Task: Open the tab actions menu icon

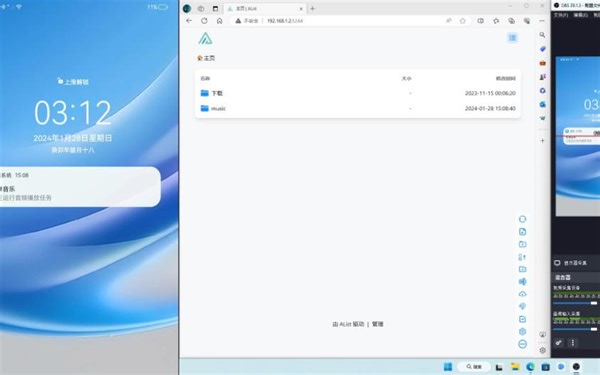Action: point(215,8)
